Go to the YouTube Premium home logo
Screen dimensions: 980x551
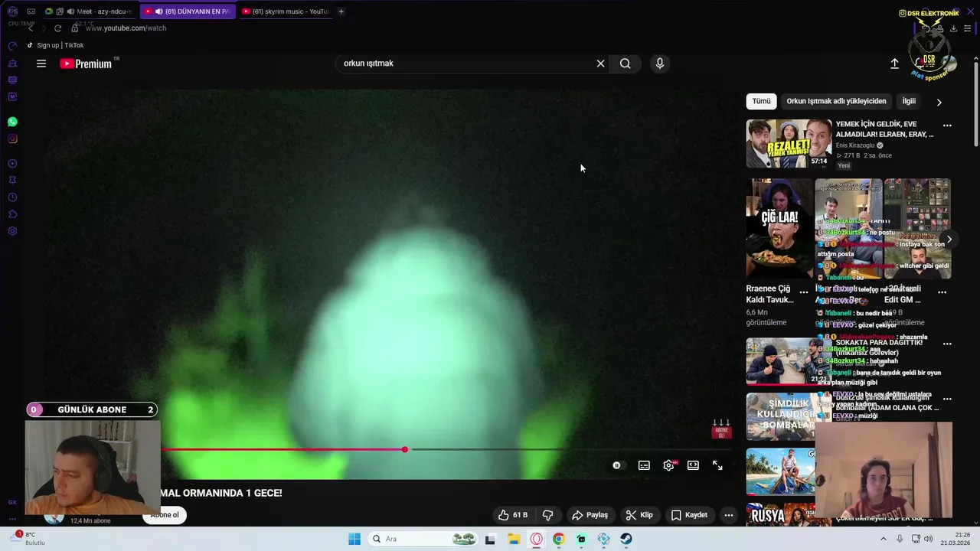(87, 64)
